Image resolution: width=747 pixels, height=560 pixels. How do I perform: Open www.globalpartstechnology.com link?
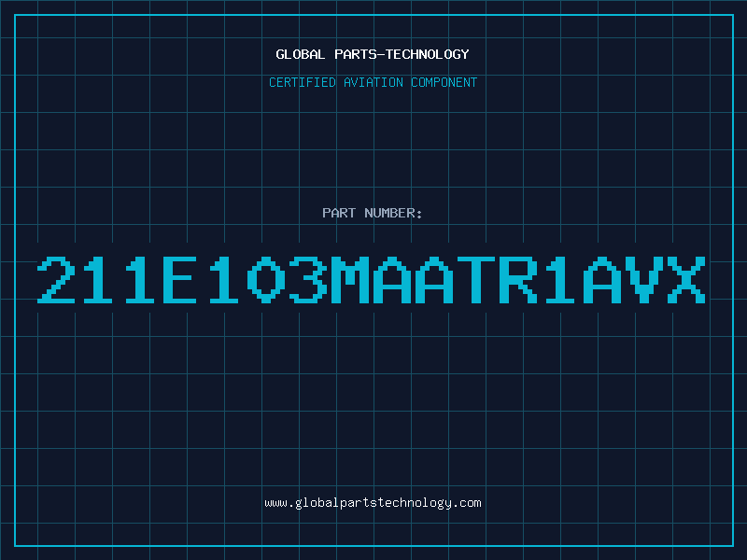pyautogui.click(x=373, y=503)
